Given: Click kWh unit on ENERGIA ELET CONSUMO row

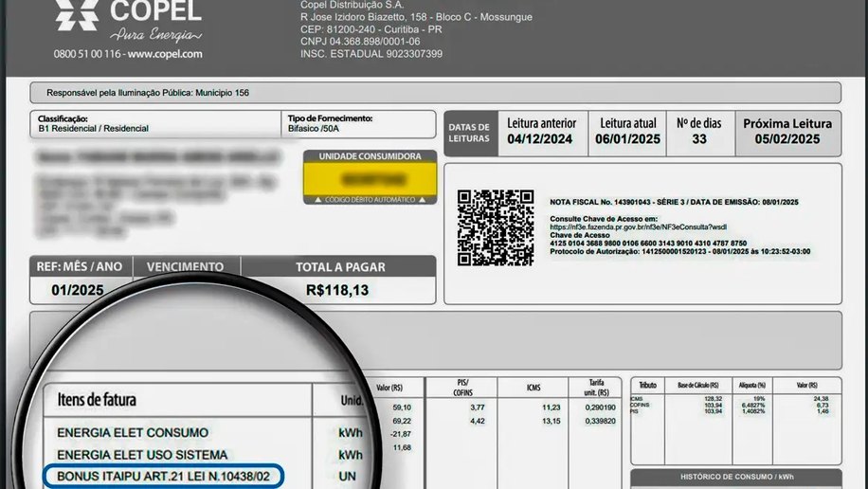Looking at the screenshot, I should coord(351,432).
